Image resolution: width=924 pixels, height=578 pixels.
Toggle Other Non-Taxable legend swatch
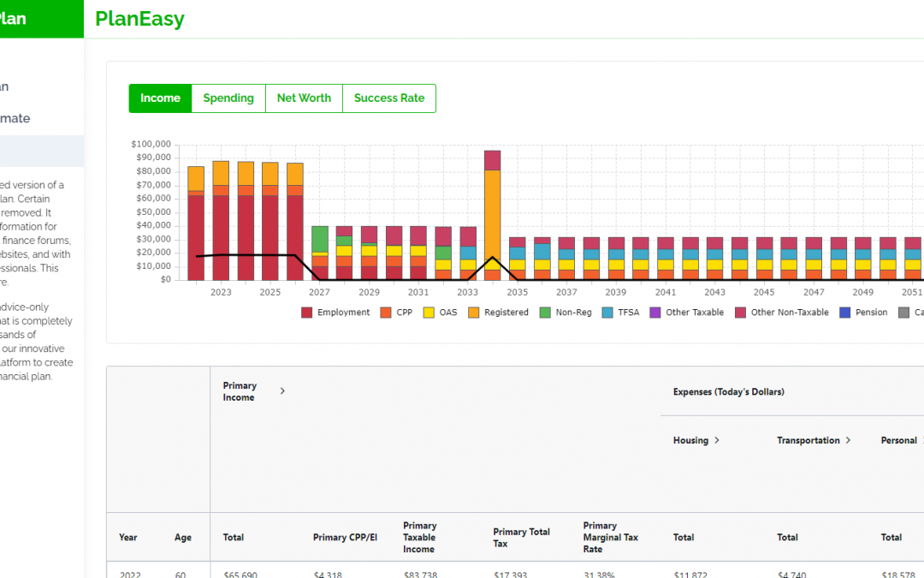pos(741,313)
